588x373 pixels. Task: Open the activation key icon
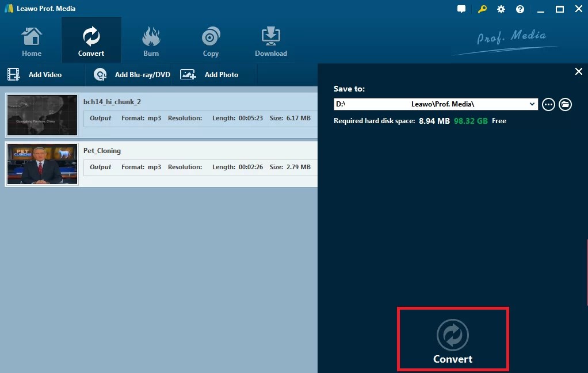click(482, 9)
